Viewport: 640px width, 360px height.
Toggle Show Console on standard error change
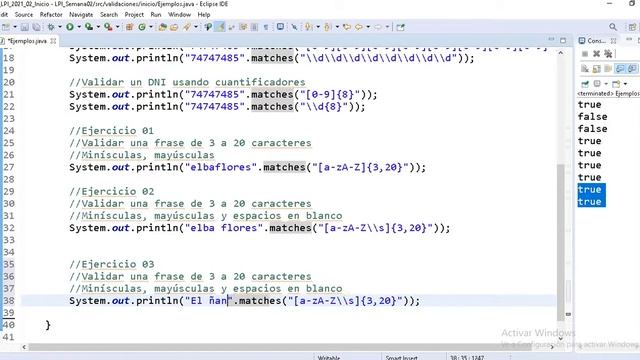tap(632, 69)
